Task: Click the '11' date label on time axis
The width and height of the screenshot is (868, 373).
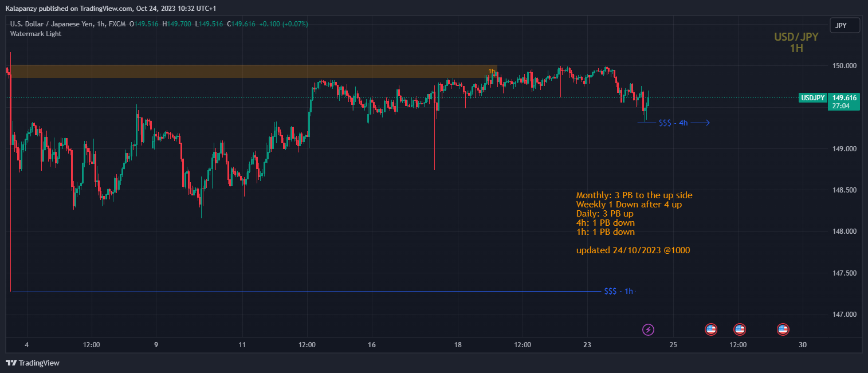Action: (242, 345)
